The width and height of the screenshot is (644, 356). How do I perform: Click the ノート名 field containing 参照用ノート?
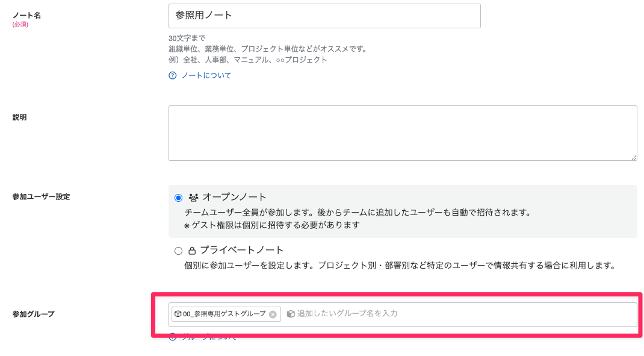point(325,16)
